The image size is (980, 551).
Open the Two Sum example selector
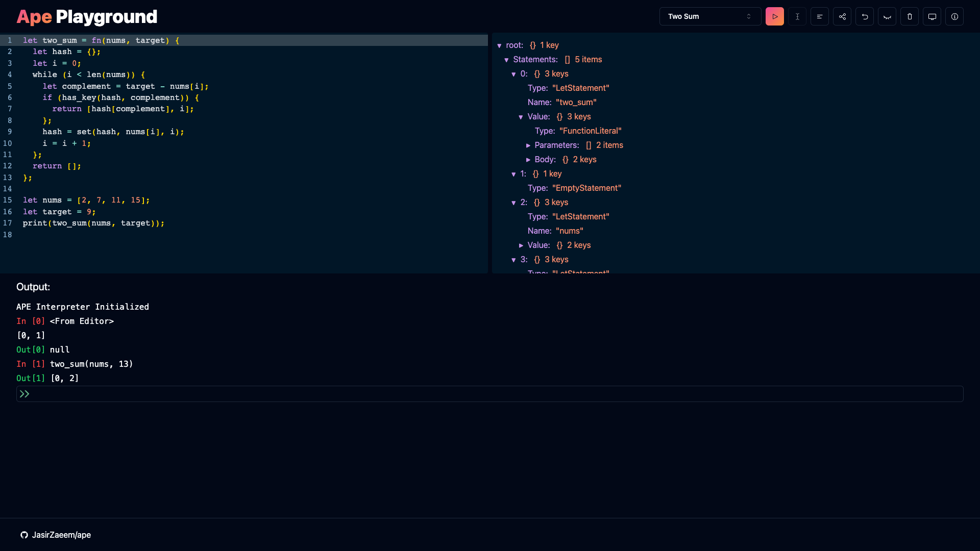coord(710,16)
